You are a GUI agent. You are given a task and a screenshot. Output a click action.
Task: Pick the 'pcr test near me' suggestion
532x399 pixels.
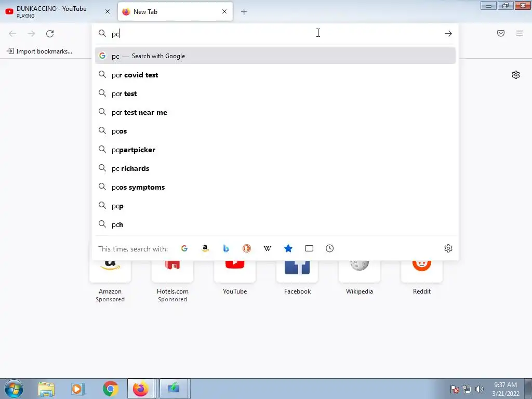tap(275, 112)
